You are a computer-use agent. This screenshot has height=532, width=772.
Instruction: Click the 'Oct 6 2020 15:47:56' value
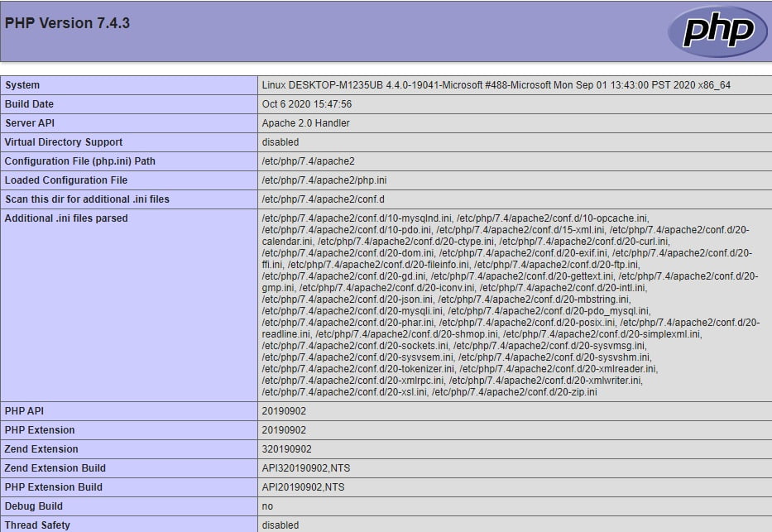(307, 104)
